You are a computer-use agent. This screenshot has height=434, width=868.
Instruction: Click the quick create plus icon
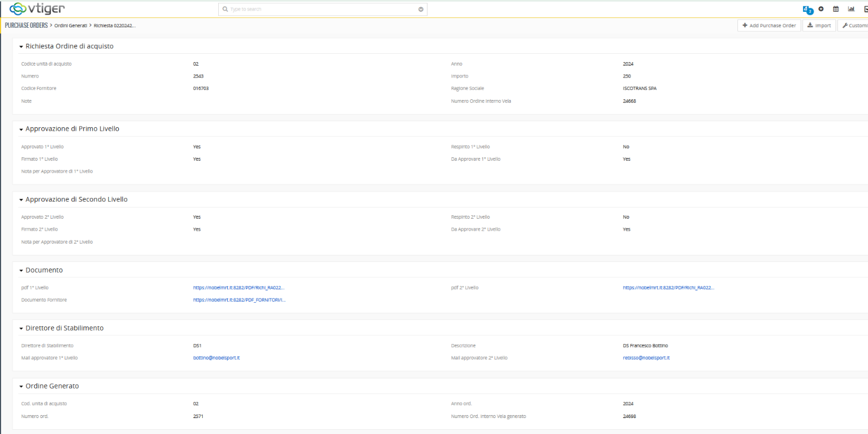[x=821, y=9]
